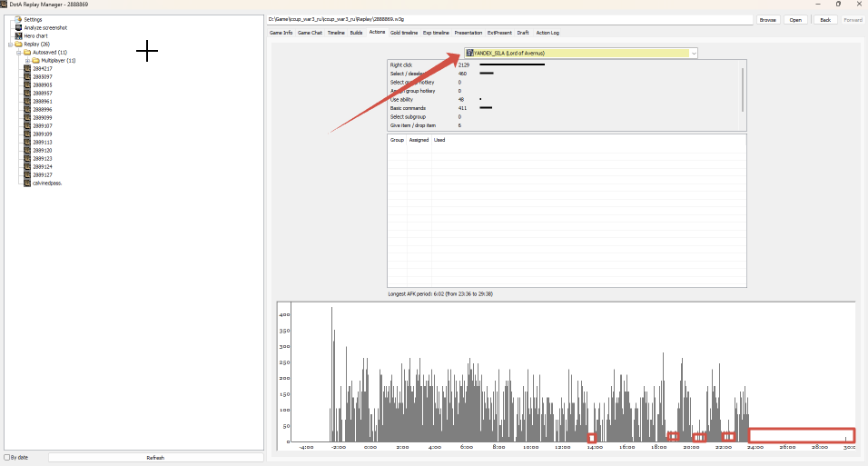Switch to the Game Chat tab
The width and height of the screenshot is (868, 466).
[310, 33]
